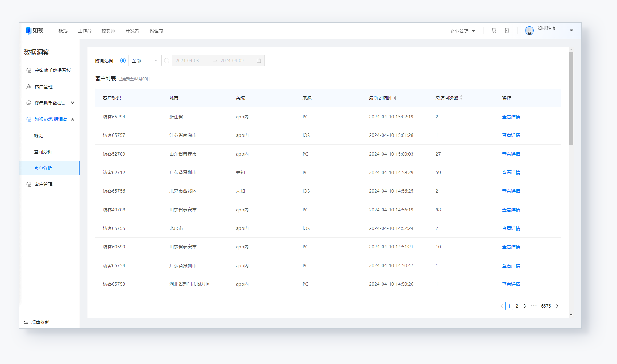Jump to last page 6576

click(x=546, y=306)
